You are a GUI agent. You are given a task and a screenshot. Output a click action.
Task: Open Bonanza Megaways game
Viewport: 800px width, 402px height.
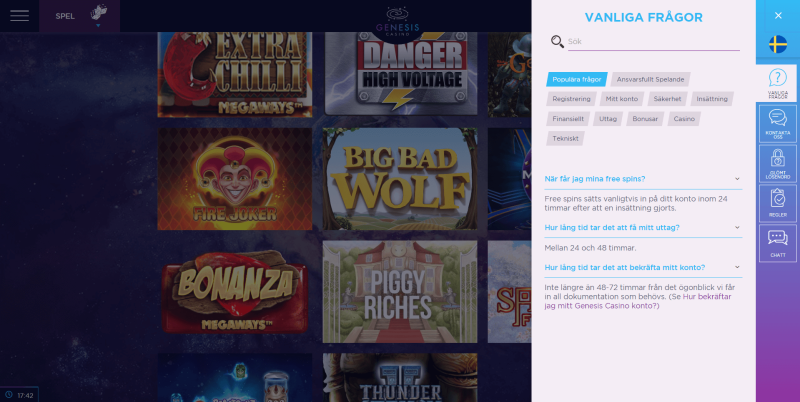[x=235, y=292]
